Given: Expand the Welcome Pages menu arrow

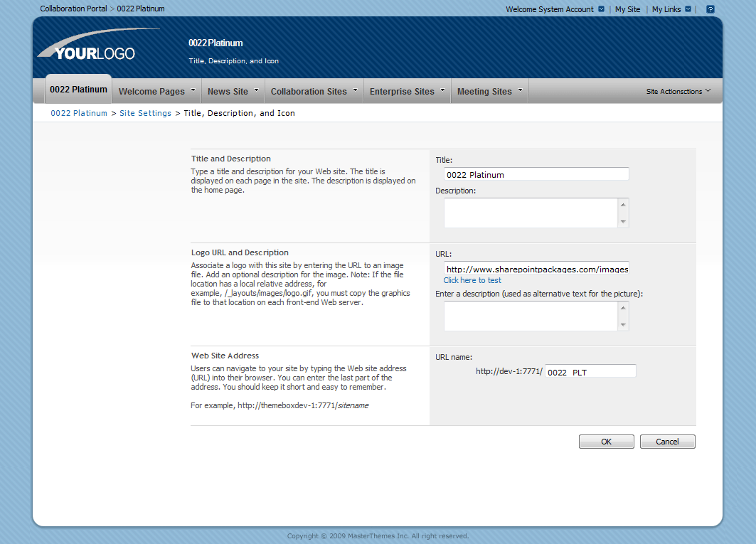Looking at the screenshot, I should tap(193, 90).
